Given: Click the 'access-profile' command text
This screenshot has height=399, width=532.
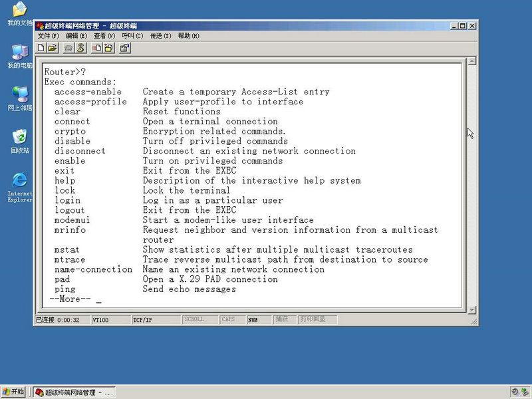Looking at the screenshot, I should click(90, 102).
